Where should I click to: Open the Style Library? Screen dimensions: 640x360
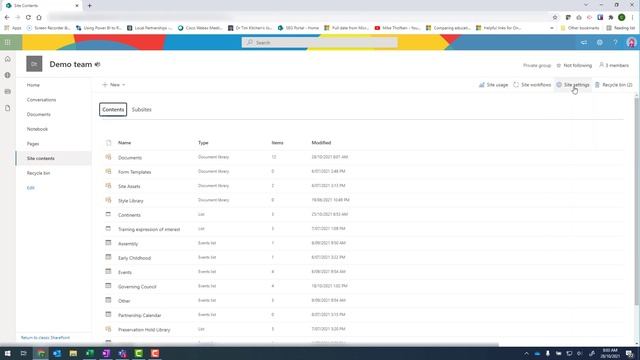[131, 200]
